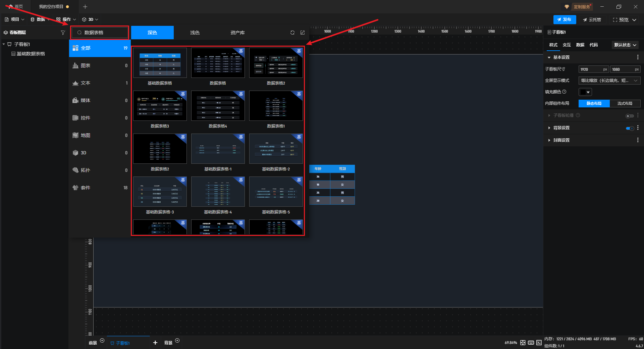644x349 pixels.
Task: Click the pop-out icon beside the refresh icon
Action: [x=303, y=33]
